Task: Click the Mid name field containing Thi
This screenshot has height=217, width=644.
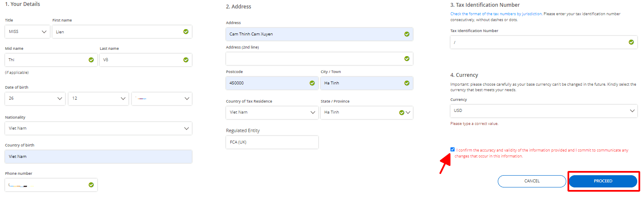Action: [51, 60]
